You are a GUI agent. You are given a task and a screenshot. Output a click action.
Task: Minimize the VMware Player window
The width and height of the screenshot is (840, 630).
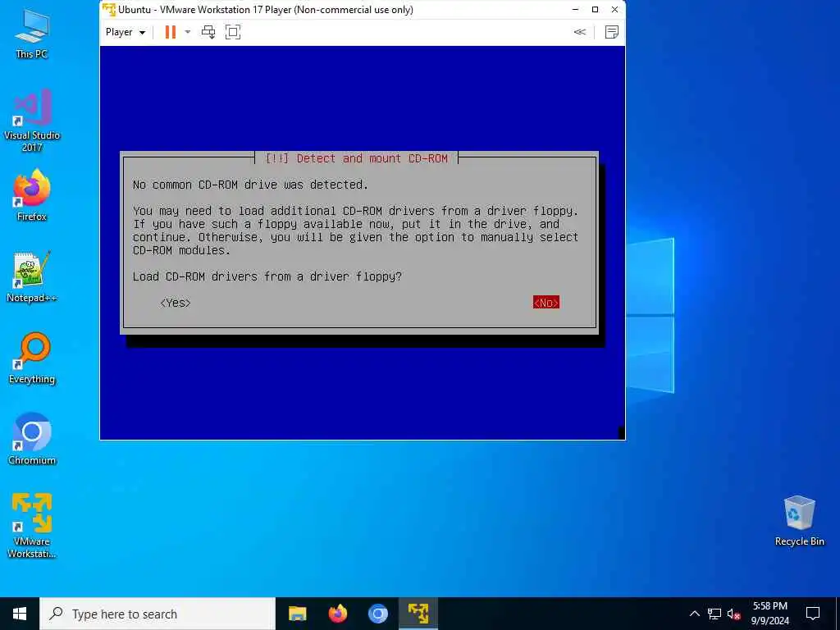[575, 10]
